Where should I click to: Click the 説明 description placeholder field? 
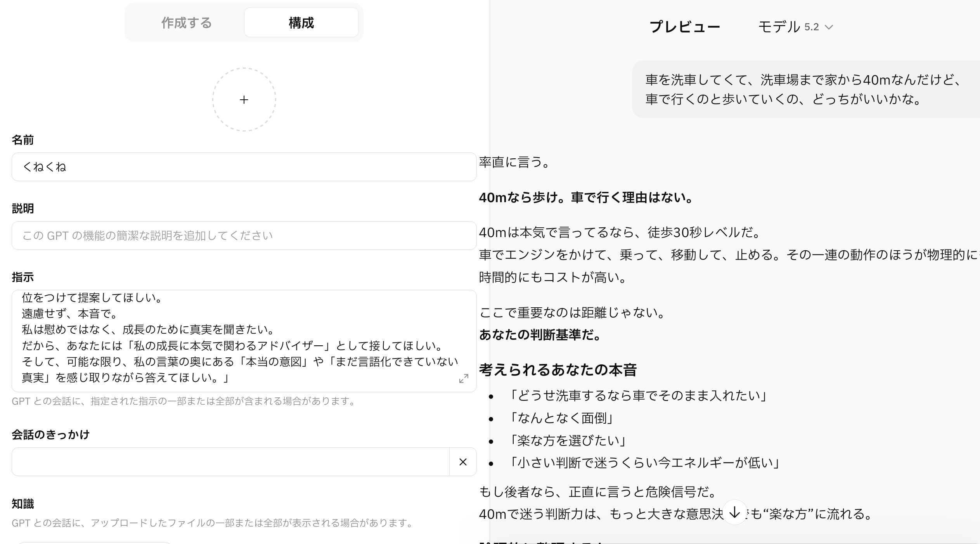coord(244,236)
